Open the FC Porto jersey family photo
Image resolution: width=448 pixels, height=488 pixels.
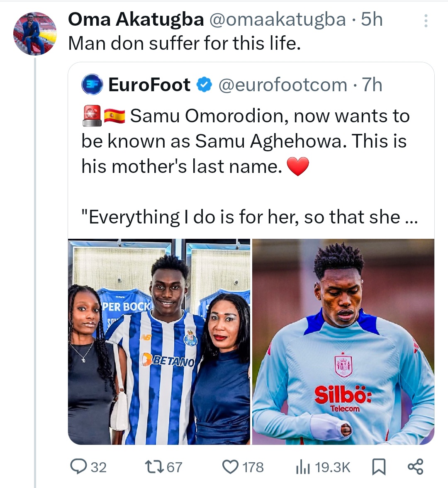point(159,342)
